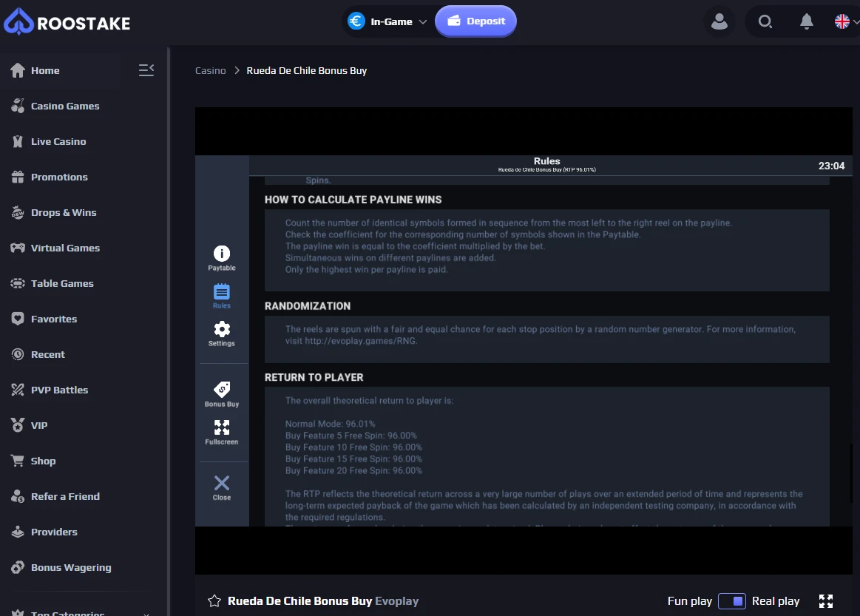Screen dimensions: 860x616
Task: Click the Table Games icon
Action: pyautogui.click(x=18, y=283)
